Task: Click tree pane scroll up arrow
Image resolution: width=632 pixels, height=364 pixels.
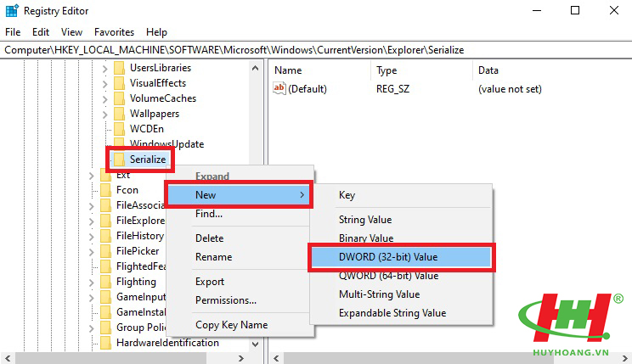Action: [255, 68]
